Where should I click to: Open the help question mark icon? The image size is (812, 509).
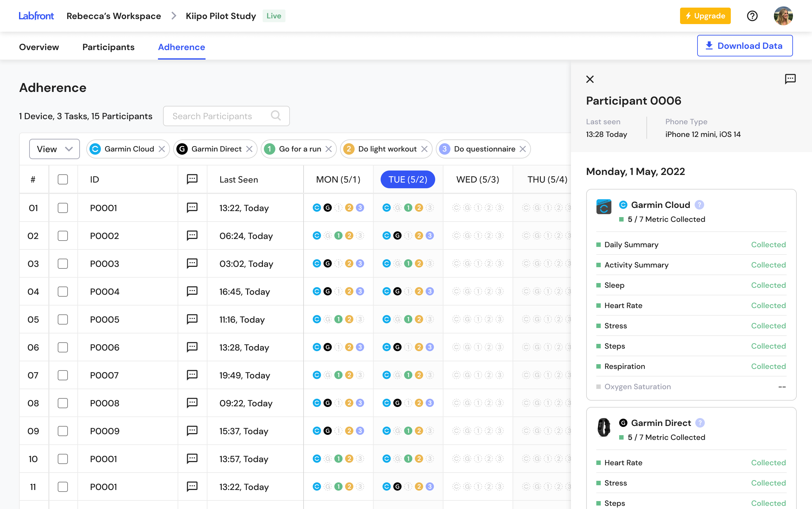(752, 16)
